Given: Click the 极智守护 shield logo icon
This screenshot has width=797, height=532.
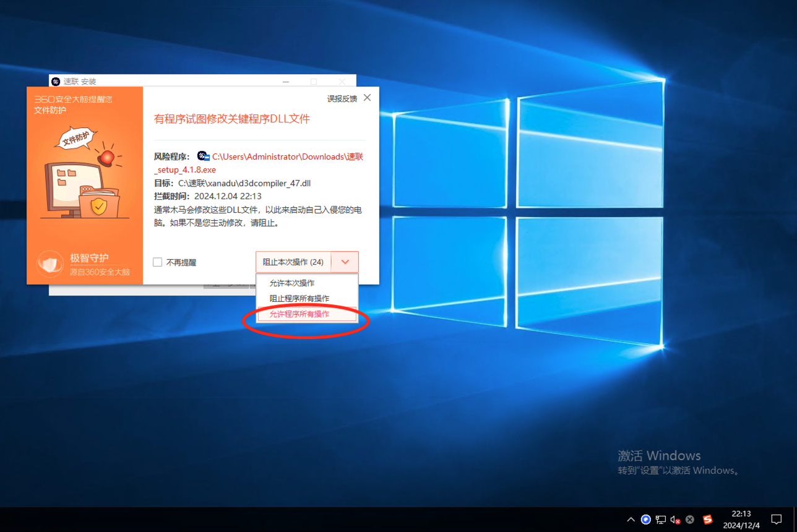Looking at the screenshot, I should [50, 264].
